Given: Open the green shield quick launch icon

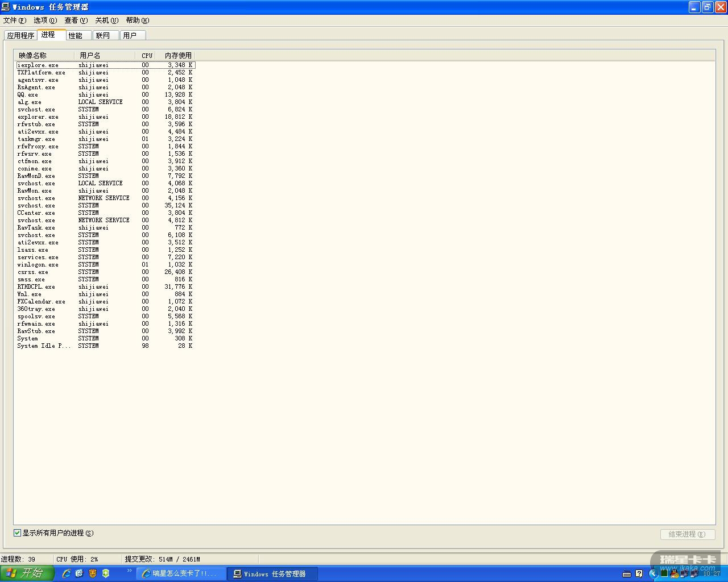Looking at the screenshot, I should tap(106, 573).
